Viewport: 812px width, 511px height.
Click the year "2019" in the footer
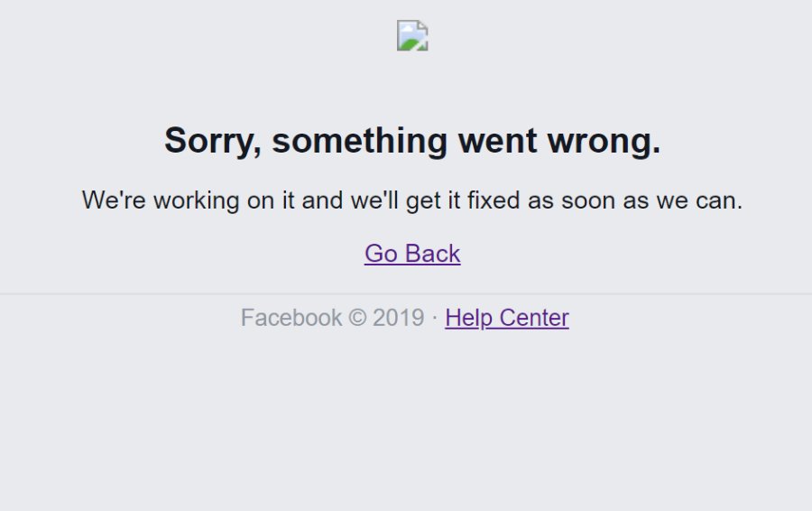tap(398, 318)
